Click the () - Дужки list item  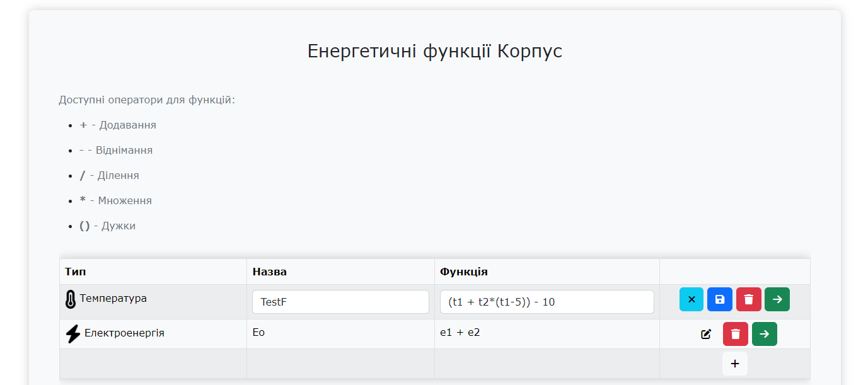[107, 226]
